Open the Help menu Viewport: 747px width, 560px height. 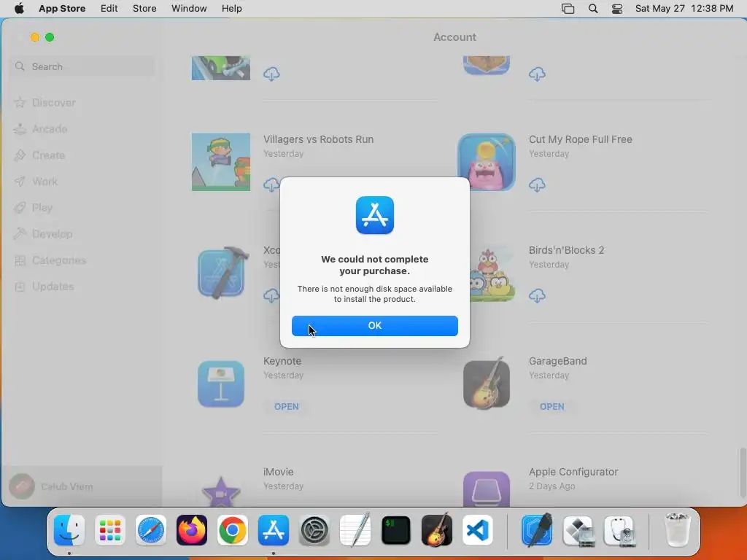pyautogui.click(x=231, y=9)
